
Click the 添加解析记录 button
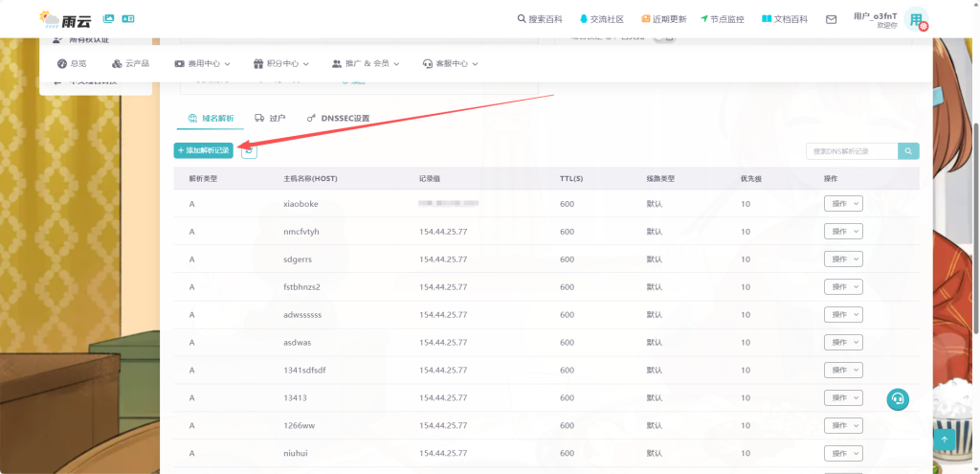pos(203,150)
